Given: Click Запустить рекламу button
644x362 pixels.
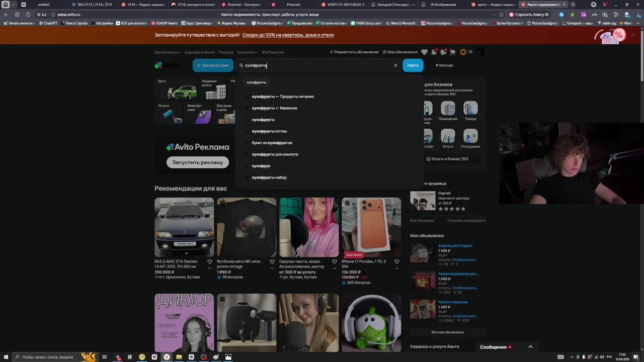Looking at the screenshot, I should tap(198, 162).
